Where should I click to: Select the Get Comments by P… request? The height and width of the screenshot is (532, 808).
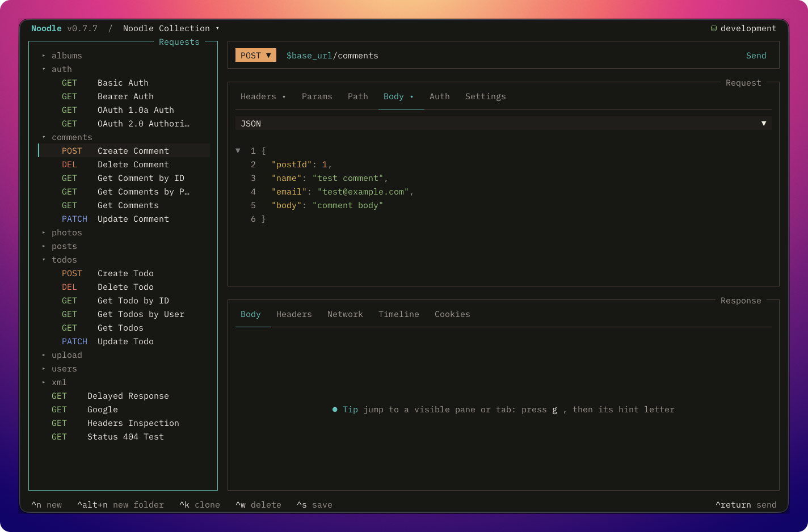(125, 192)
